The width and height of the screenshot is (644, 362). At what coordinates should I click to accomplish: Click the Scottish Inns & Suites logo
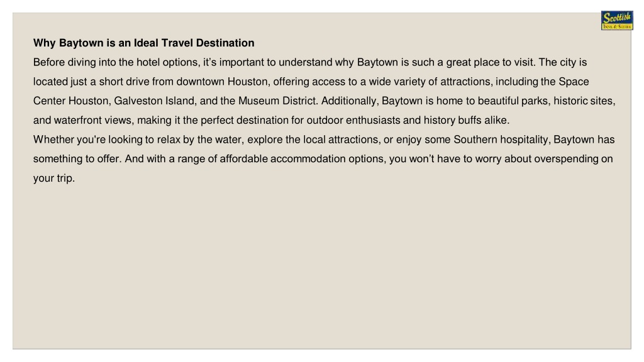pos(617,21)
